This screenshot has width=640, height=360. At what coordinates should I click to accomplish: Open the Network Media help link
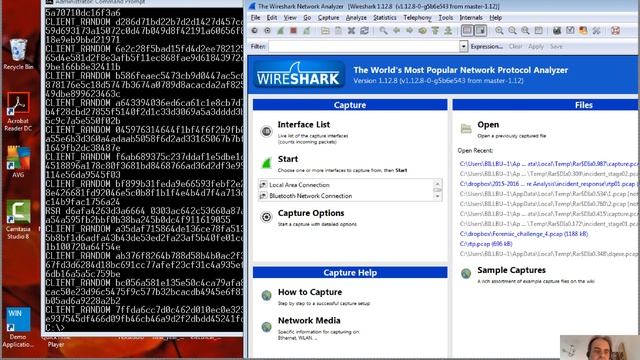tap(309, 321)
